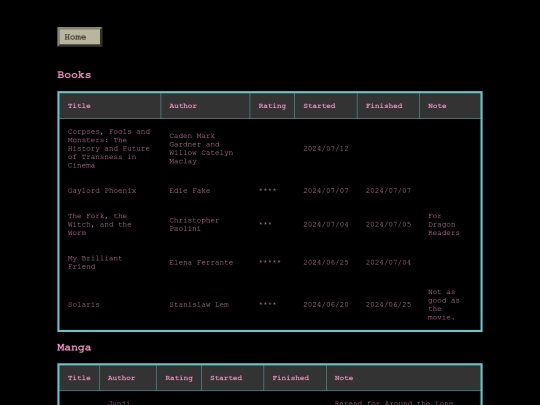Select My Brilliant Friend's finished date 2024/07/04
The image size is (540, 405).
tap(388, 262)
